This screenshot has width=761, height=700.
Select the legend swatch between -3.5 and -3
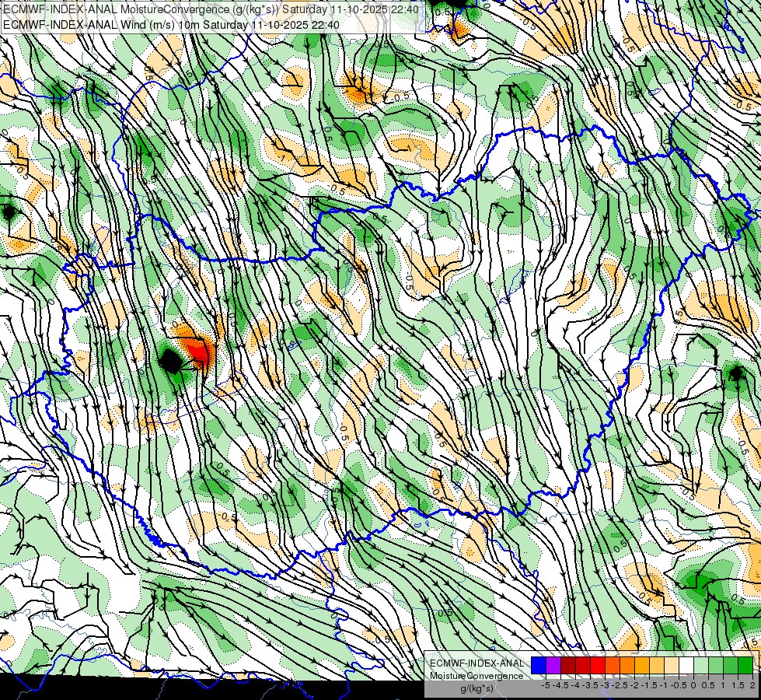pyautogui.click(x=598, y=666)
